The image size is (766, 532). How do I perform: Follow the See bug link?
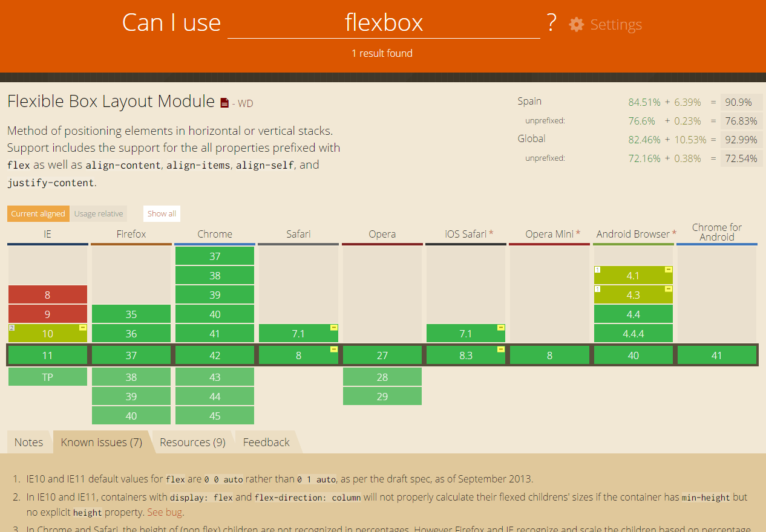coord(164,512)
